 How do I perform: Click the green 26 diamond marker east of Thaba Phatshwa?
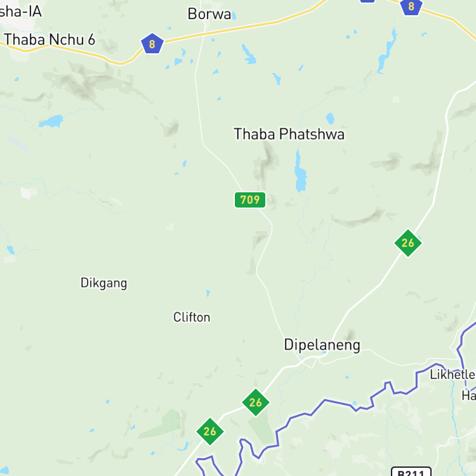pyautogui.click(x=407, y=243)
